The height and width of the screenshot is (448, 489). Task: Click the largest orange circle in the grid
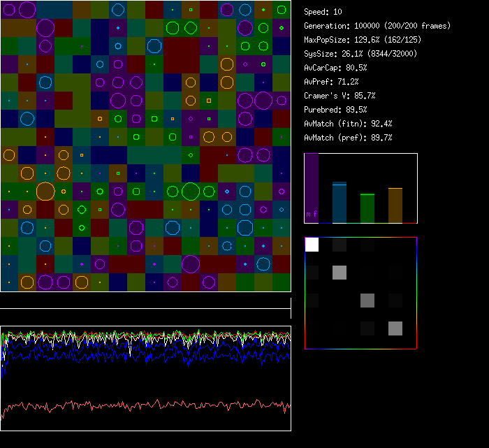click(45, 191)
